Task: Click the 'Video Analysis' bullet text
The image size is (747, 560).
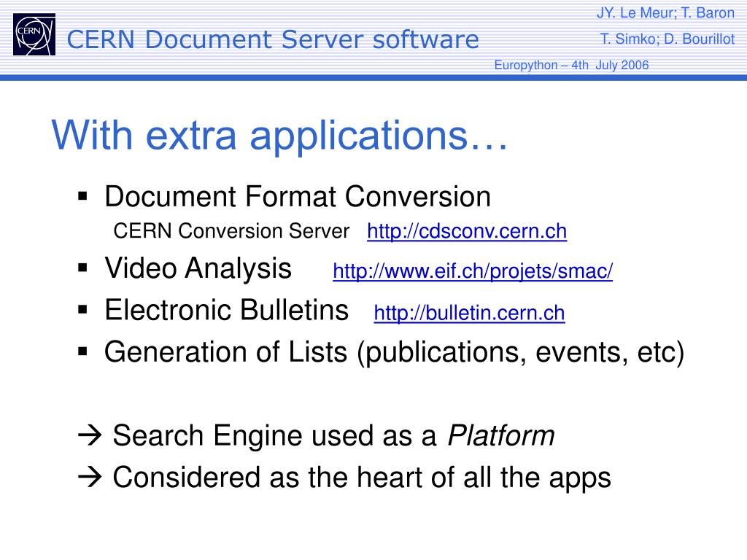Action: 198,268
